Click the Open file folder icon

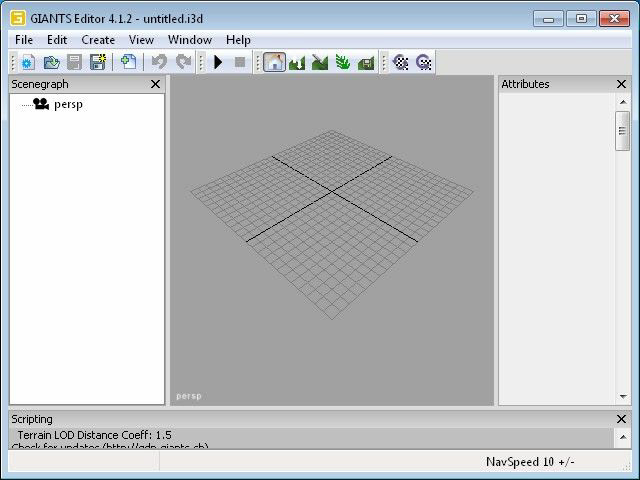point(51,62)
